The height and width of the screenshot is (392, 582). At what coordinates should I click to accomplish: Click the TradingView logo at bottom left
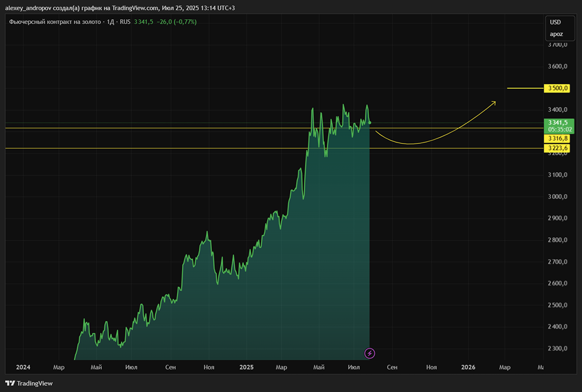click(29, 383)
